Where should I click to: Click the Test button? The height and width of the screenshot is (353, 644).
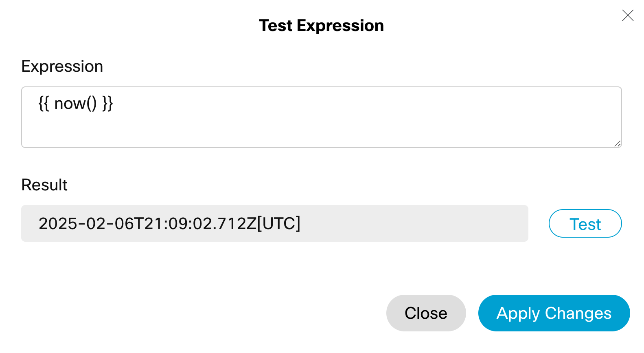(x=585, y=224)
